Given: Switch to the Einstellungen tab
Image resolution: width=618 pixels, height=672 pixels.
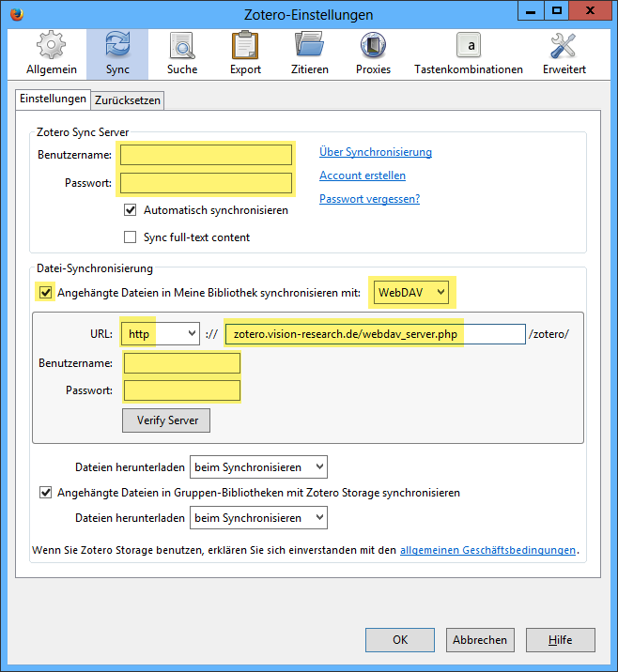Looking at the screenshot, I should tap(53, 99).
